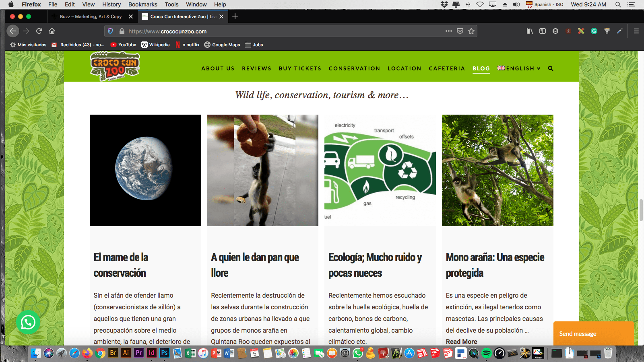Open the tracking protection shield icon
This screenshot has height=362, width=644.
click(110, 31)
